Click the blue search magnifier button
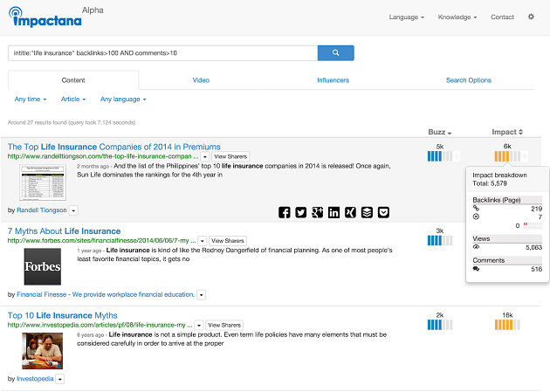Viewport: 550px width, 392px height. (x=336, y=53)
